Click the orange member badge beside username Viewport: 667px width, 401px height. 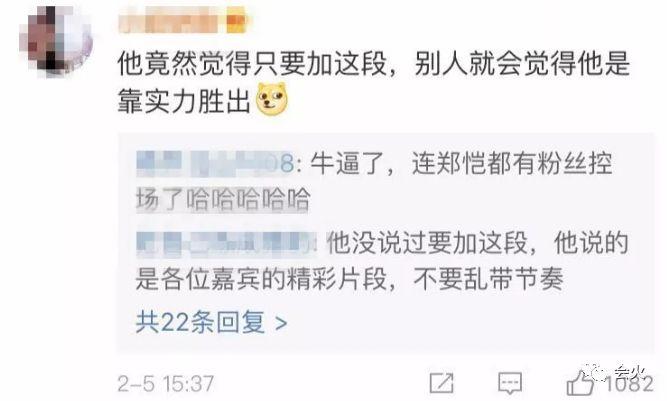pos(236,21)
